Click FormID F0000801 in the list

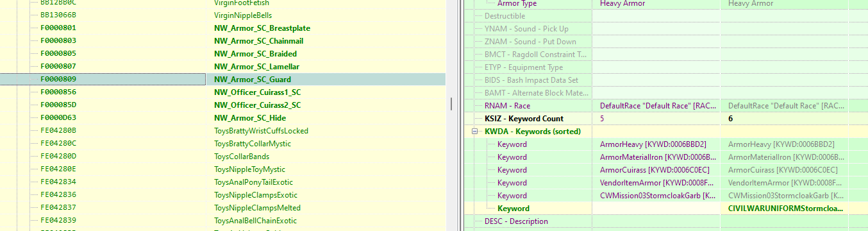coord(58,28)
